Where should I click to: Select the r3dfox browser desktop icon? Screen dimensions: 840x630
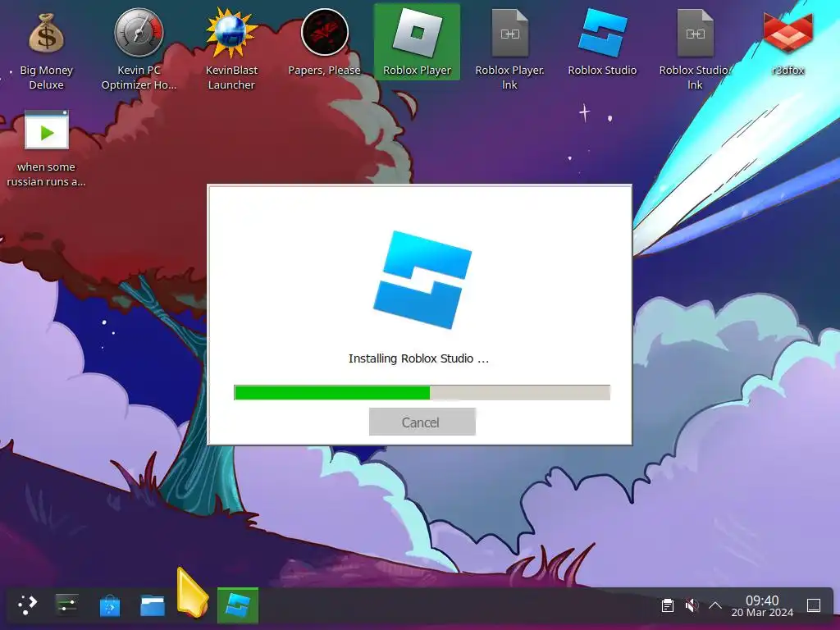pos(787,43)
